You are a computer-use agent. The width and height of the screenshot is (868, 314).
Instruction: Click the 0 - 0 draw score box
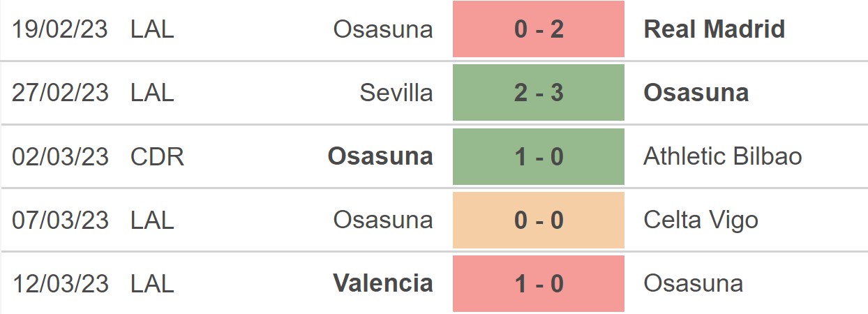[x=539, y=220]
